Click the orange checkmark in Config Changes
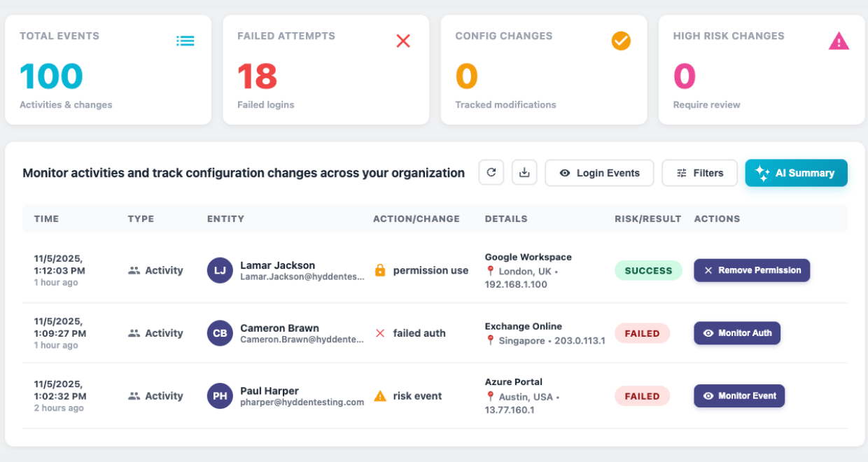 coord(621,41)
